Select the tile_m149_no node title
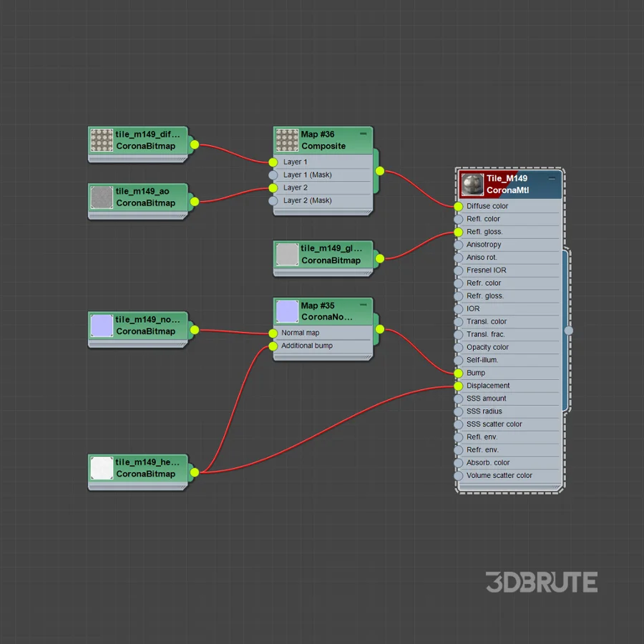 pyautogui.click(x=147, y=320)
